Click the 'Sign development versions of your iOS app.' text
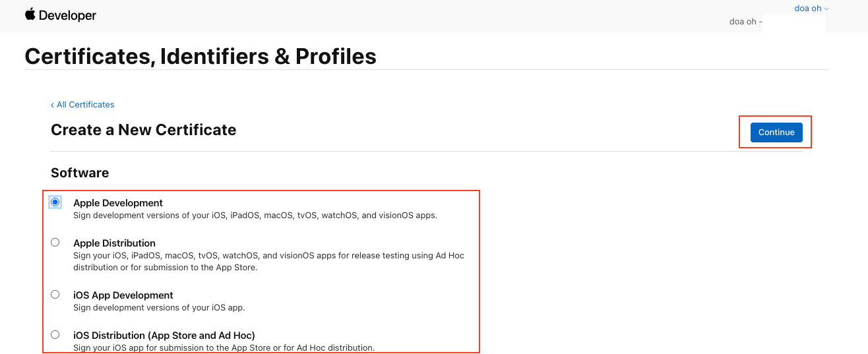 [x=159, y=307]
